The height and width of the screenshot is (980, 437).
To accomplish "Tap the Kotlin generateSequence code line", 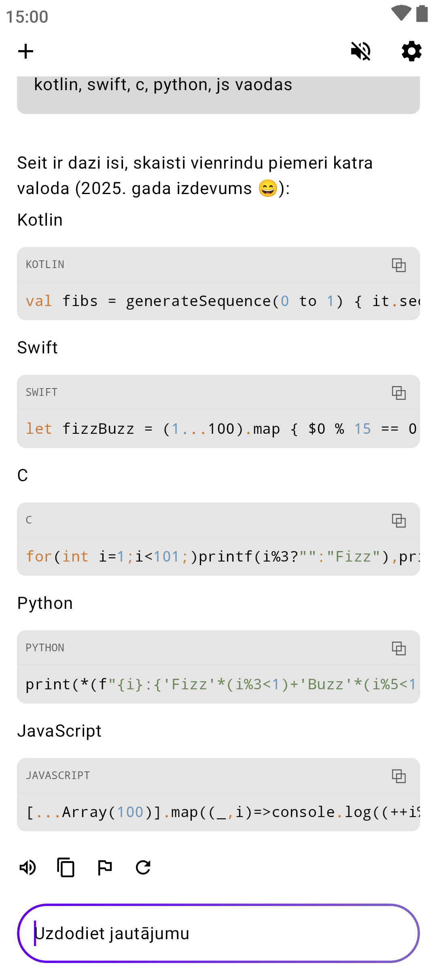I will 218,301.
